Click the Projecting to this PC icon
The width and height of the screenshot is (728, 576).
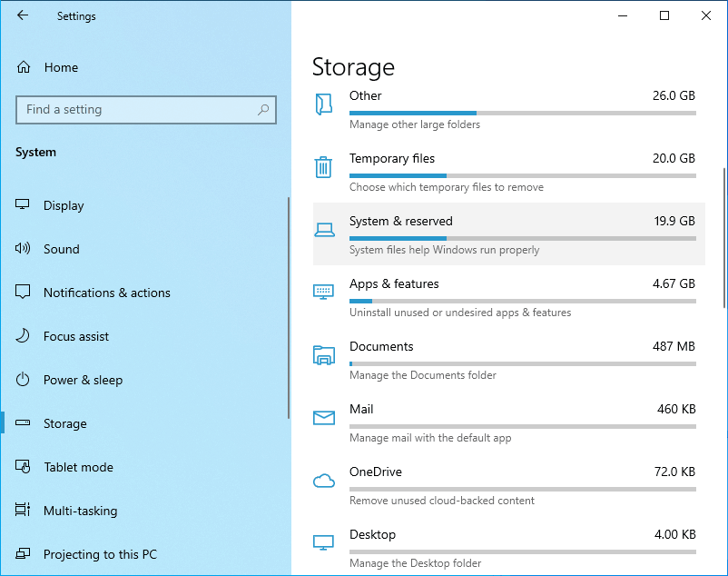(23, 553)
